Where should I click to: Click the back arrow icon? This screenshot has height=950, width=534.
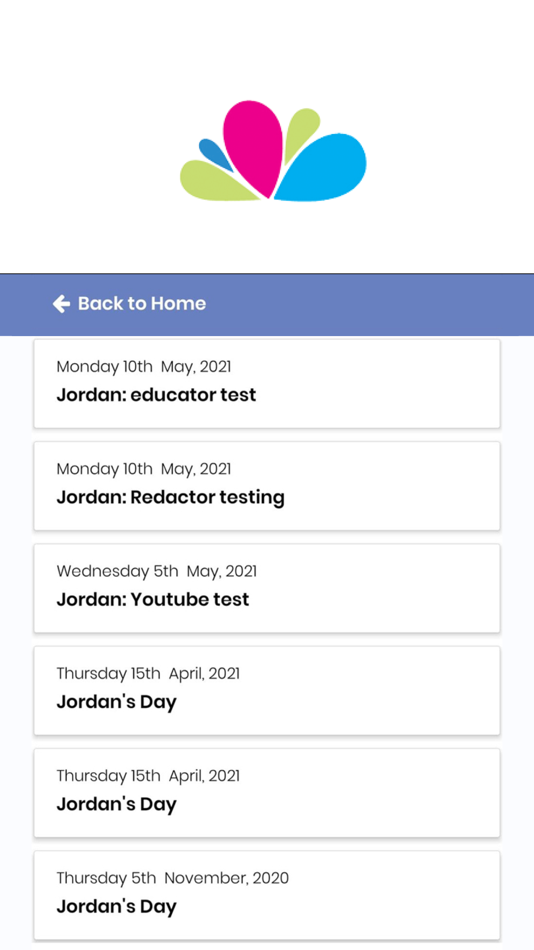pos(61,304)
